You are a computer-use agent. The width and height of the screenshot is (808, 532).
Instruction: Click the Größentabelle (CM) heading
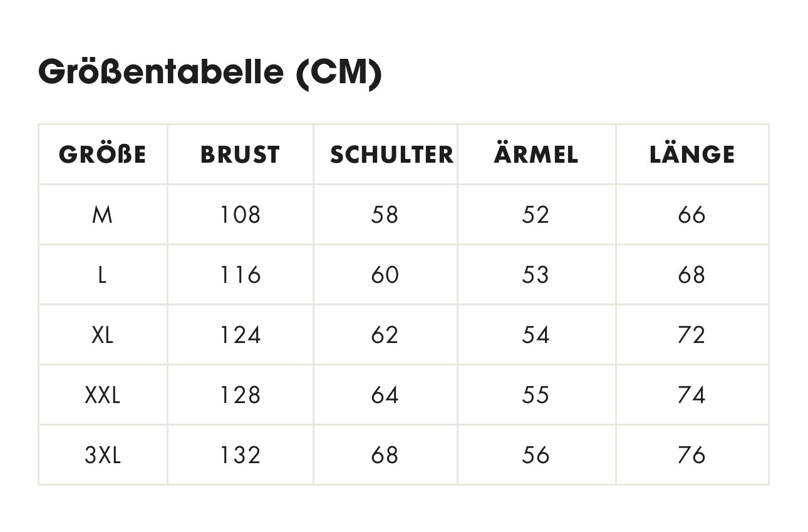point(210,73)
